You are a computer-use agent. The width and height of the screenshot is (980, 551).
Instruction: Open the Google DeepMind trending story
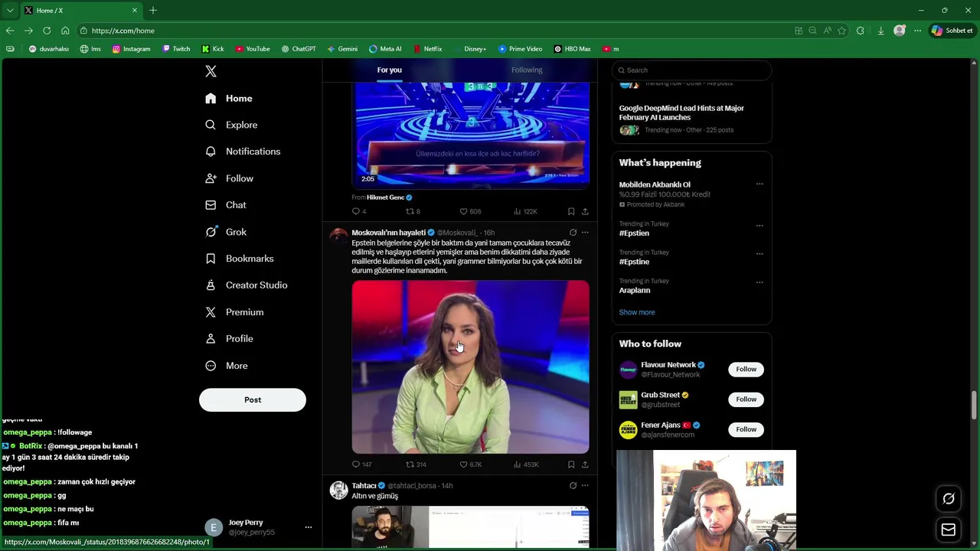click(681, 112)
